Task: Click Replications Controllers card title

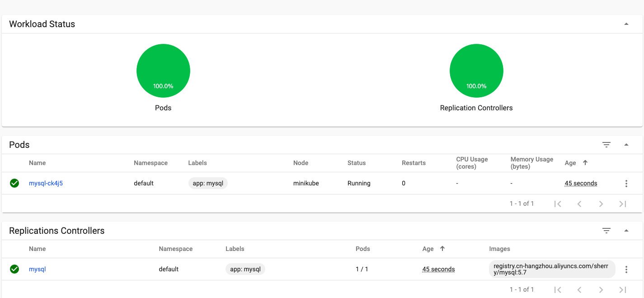Action: pyautogui.click(x=56, y=231)
